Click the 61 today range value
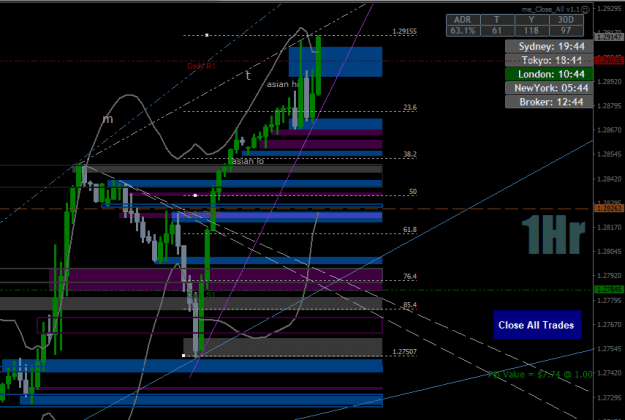625x420 pixels. coord(497,31)
